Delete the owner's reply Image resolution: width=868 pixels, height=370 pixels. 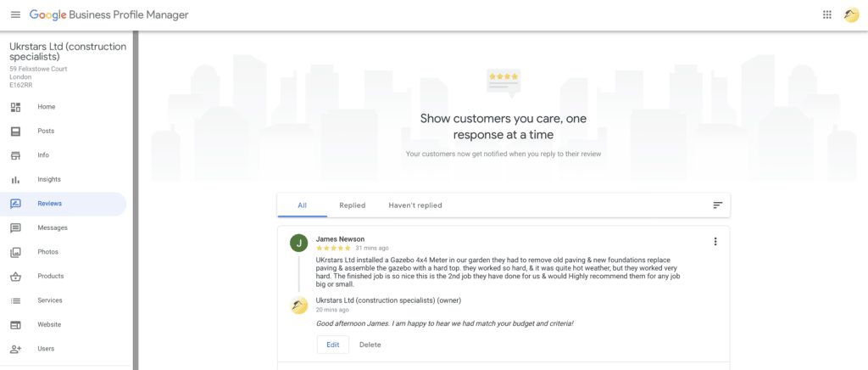click(370, 345)
